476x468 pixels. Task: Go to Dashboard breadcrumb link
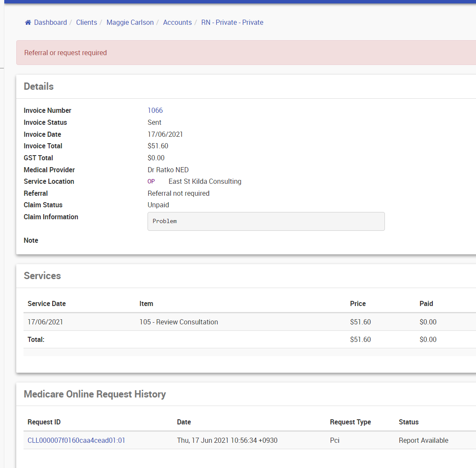click(50, 23)
